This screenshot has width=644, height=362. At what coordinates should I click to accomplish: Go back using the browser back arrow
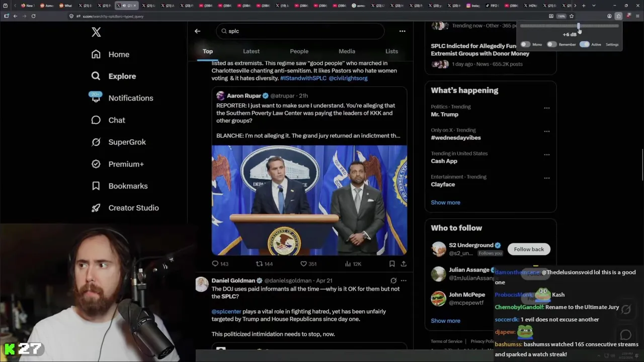[x=15, y=16]
